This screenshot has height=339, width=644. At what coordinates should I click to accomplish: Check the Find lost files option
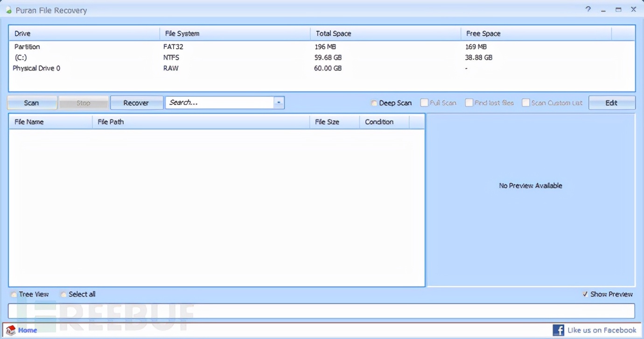pyautogui.click(x=469, y=103)
